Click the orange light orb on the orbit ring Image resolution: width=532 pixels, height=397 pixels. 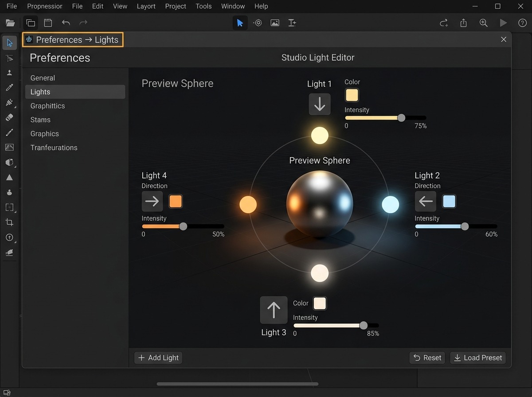pos(248,205)
